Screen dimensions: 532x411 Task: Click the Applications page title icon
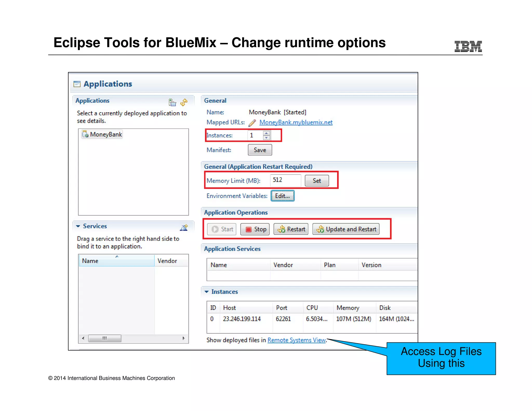[77, 84]
